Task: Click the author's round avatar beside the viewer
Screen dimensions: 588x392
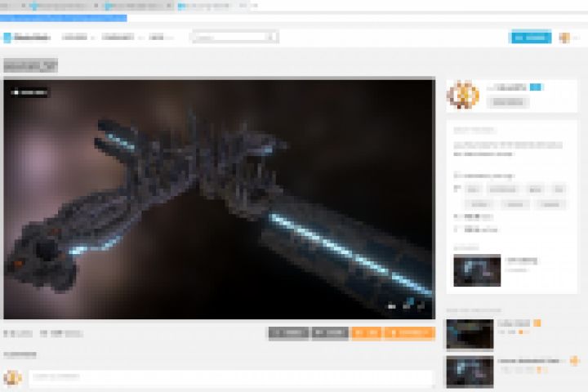Action: tap(463, 96)
